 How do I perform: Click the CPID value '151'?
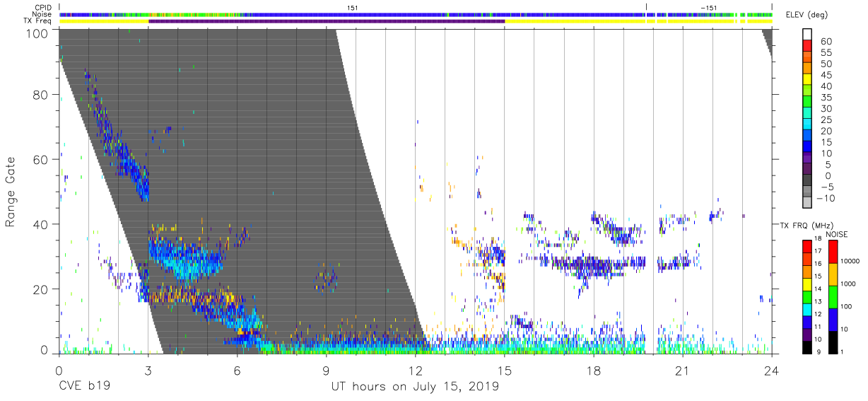tap(352, 7)
